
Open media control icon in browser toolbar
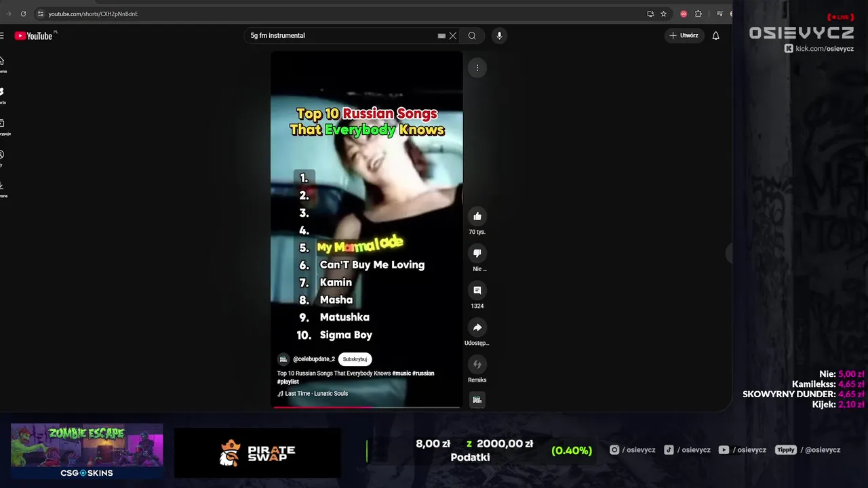719,14
